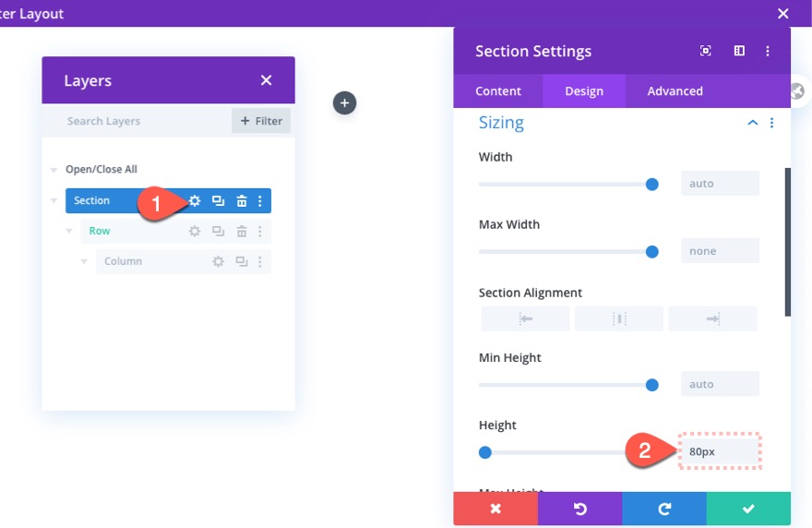The width and height of the screenshot is (812, 528).
Task: Close the Layers panel
Action: [266, 80]
